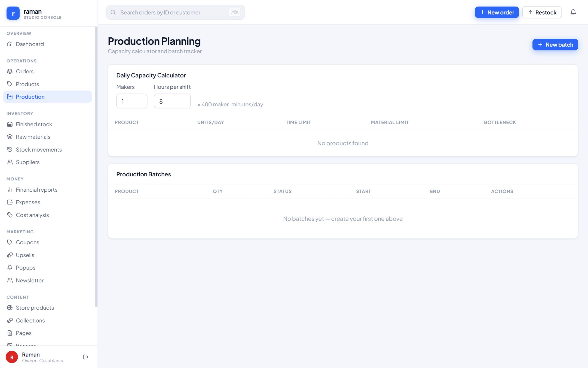Focus the Makers number field
This screenshot has height=368, width=588.
(132, 101)
